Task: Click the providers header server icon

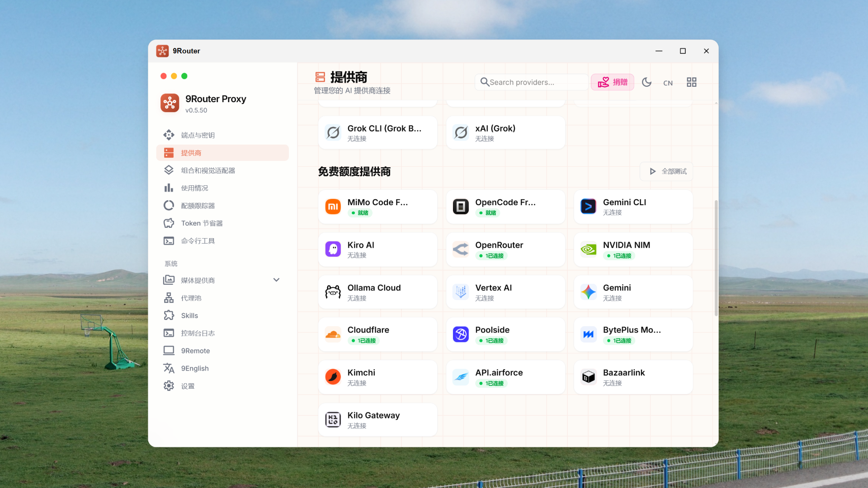Action: (x=321, y=77)
